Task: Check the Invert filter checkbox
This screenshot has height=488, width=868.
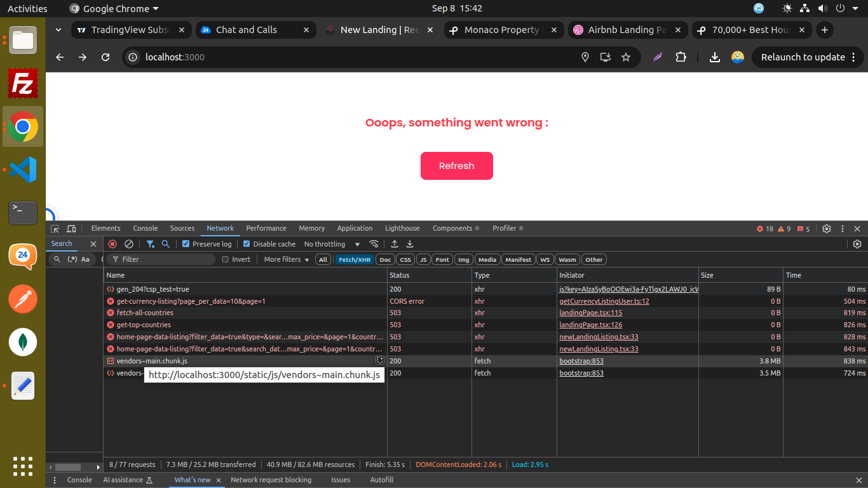Action: (x=225, y=259)
